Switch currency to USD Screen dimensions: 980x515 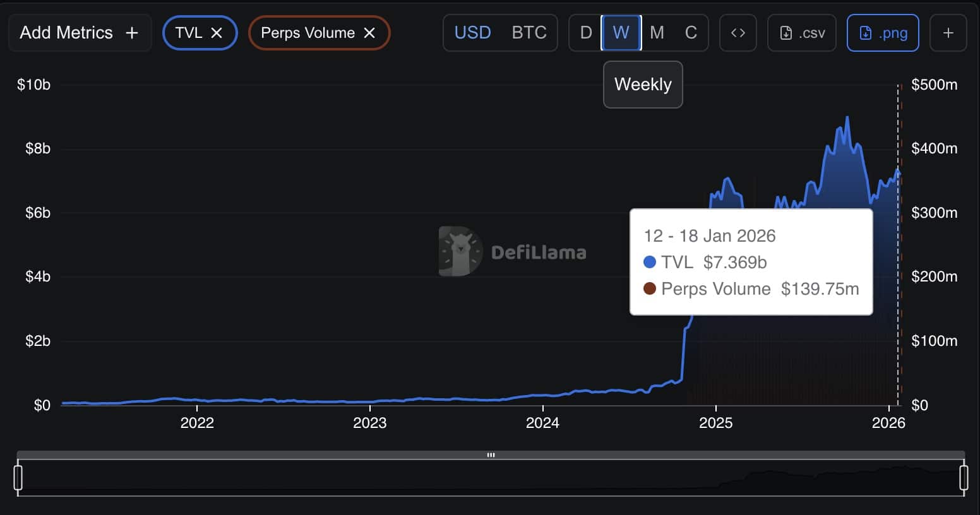472,33
